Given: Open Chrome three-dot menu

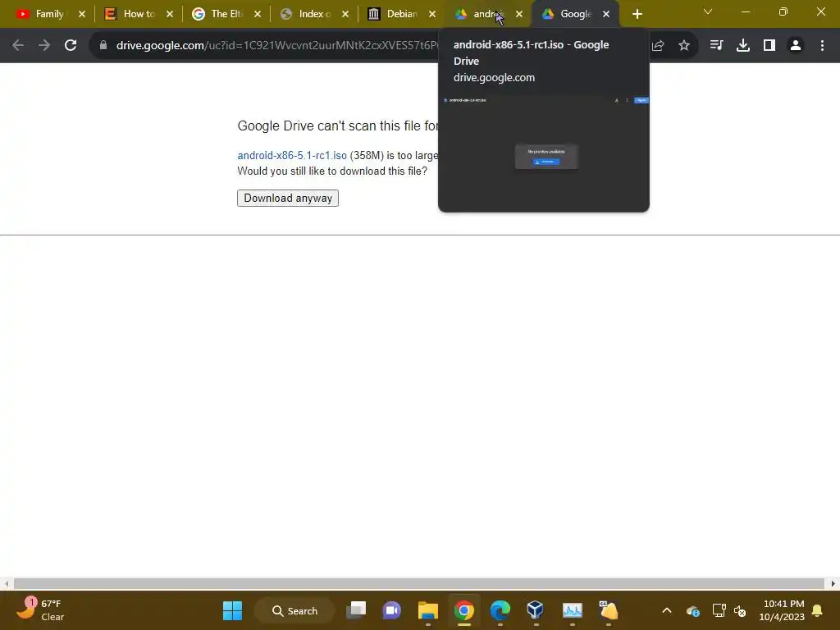Looking at the screenshot, I should [x=822, y=46].
